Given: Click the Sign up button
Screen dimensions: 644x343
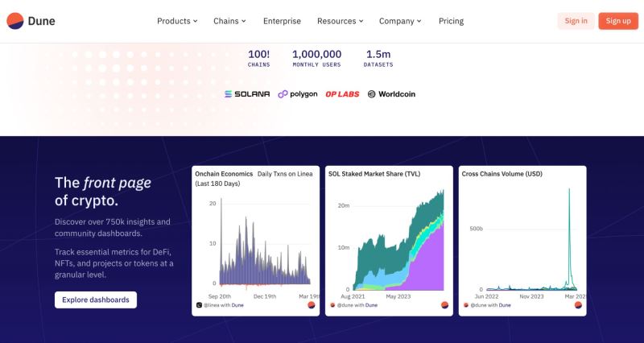Looking at the screenshot, I should pos(618,21).
